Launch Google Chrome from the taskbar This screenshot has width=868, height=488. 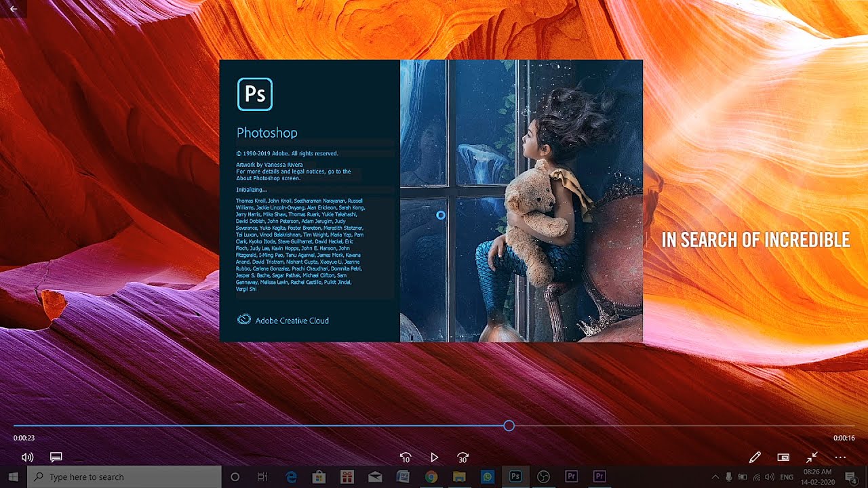[x=431, y=476]
